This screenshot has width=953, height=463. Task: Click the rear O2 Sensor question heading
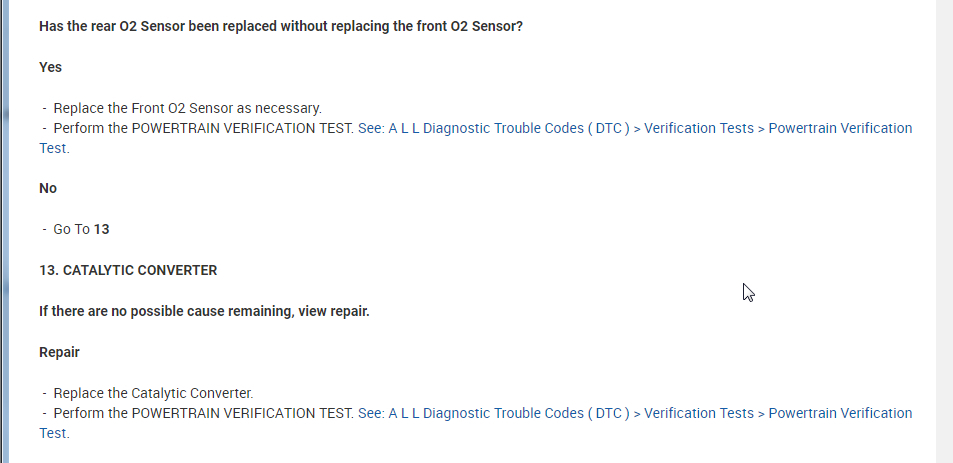pyautogui.click(x=280, y=26)
